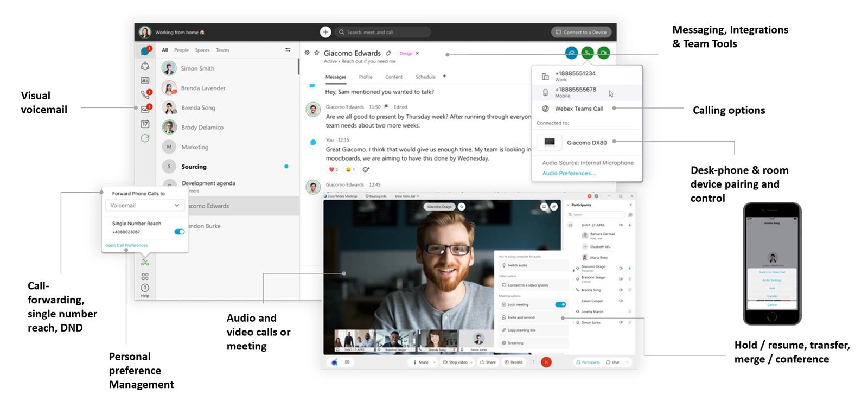Click the Participants button in the meeting toolbar
The image size is (868, 401).
(588, 362)
